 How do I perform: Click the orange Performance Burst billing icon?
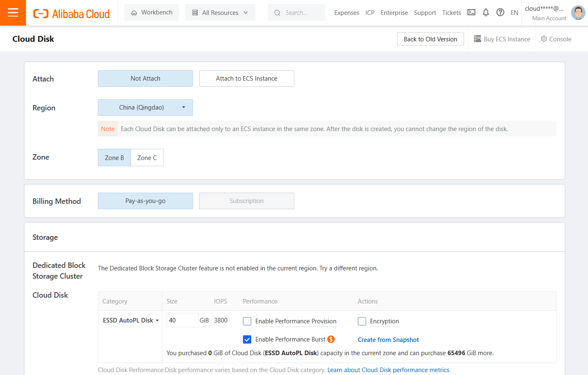(x=331, y=339)
